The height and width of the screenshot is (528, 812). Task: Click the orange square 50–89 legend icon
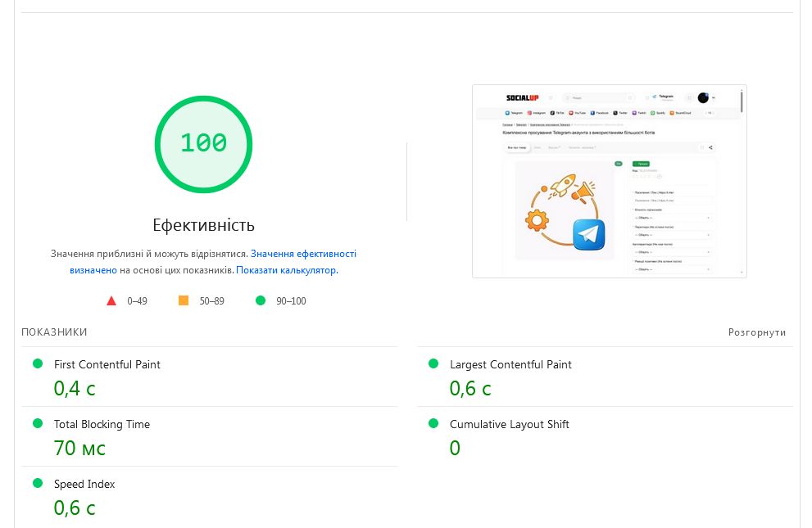pyautogui.click(x=184, y=300)
